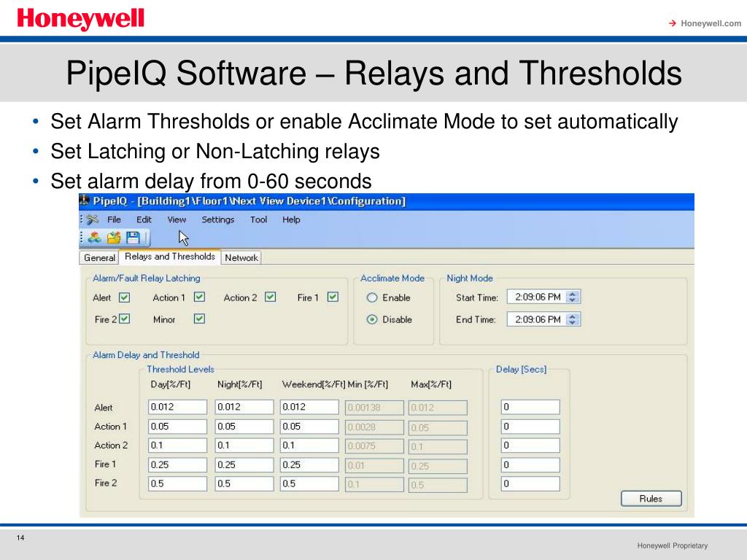Open the Tool menu
Image resolution: width=747 pixels, height=560 pixels.
click(x=259, y=219)
